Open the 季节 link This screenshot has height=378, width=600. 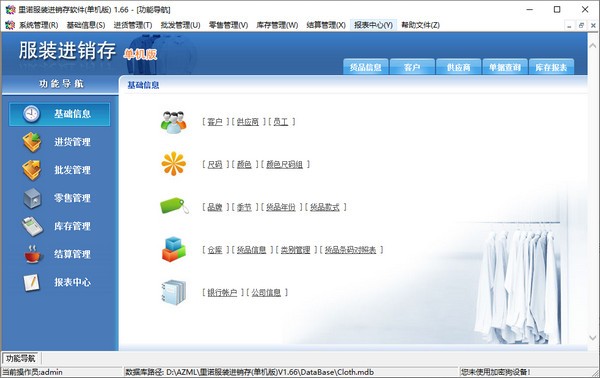pos(244,207)
